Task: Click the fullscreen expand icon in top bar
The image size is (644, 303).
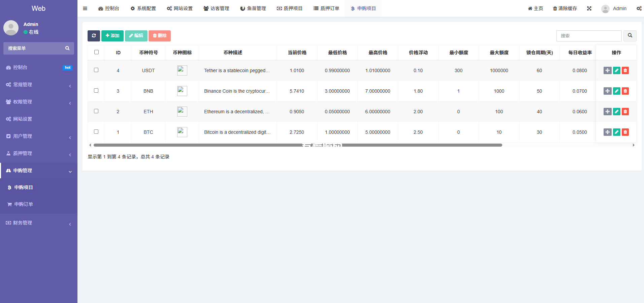Action: pos(589,8)
